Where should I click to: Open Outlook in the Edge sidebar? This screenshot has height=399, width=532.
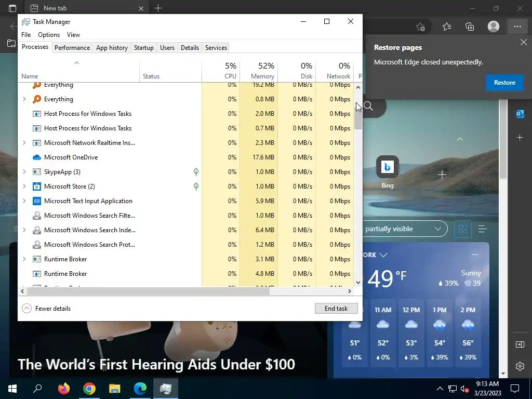520,114
